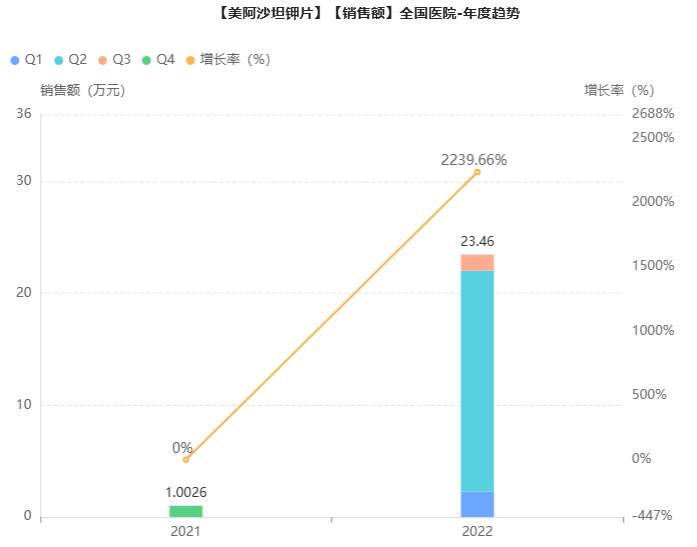Image resolution: width=697 pixels, height=547 pixels.
Task: Click the orange 增长率 legend dot
Action: point(189,60)
